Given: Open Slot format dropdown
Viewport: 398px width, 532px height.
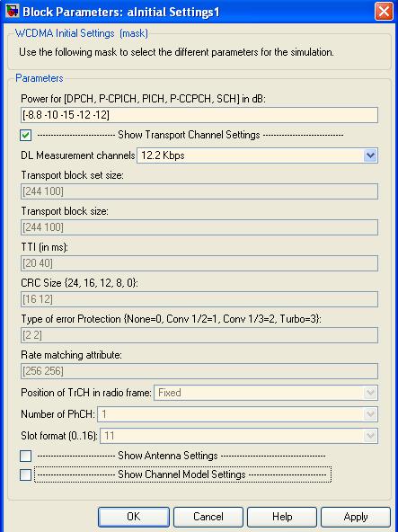Looking at the screenshot, I should [370, 436].
